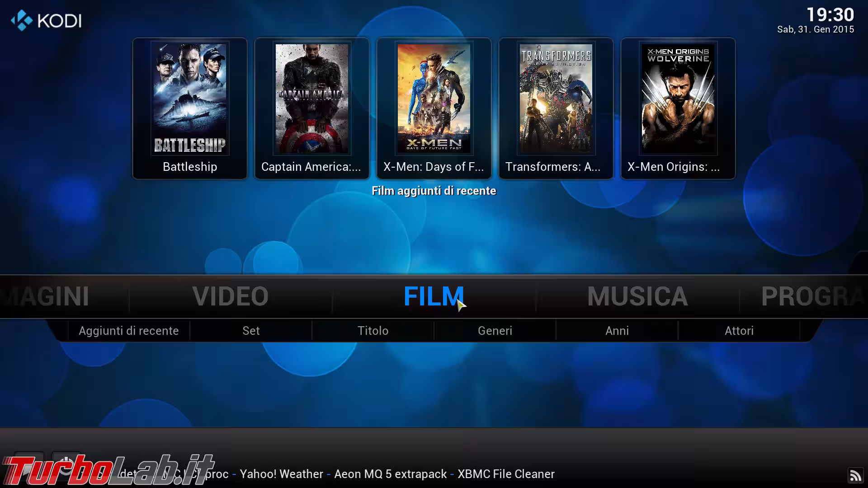This screenshot has width=868, height=488.
Task: Open the Battleship movie poster
Action: click(189, 99)
